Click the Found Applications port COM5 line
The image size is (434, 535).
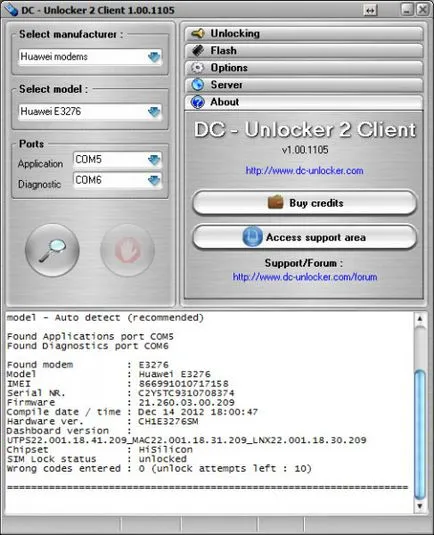(90, 336)
